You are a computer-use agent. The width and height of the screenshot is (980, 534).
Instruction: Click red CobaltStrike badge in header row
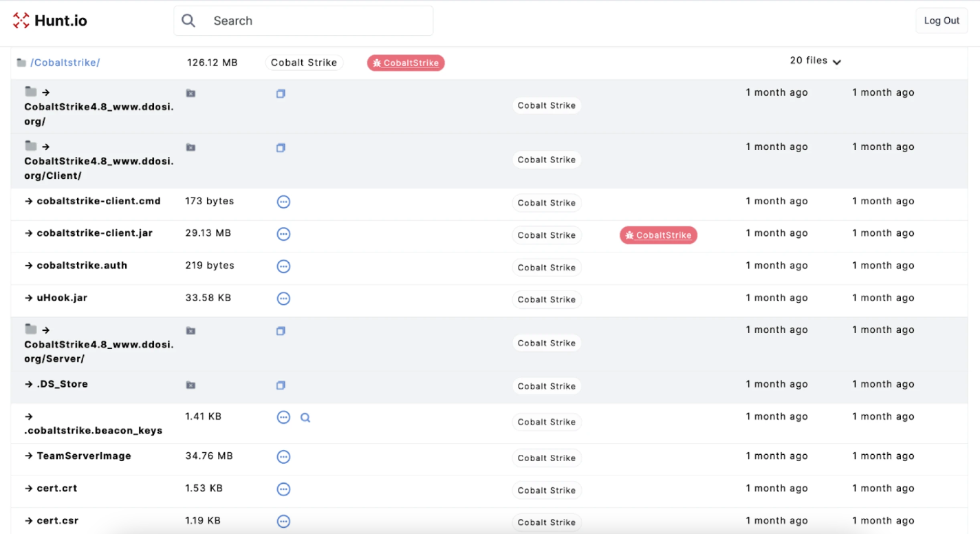click(x=406, y=63)
